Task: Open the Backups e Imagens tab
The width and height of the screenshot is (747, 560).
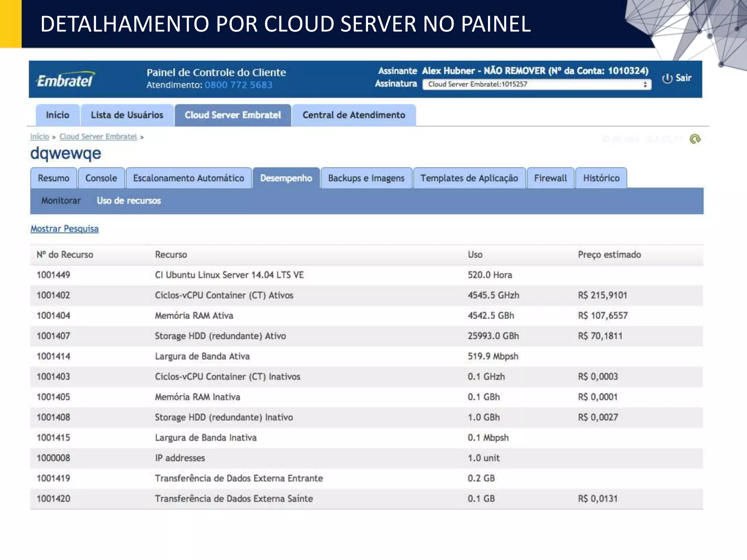Action: 366,178
